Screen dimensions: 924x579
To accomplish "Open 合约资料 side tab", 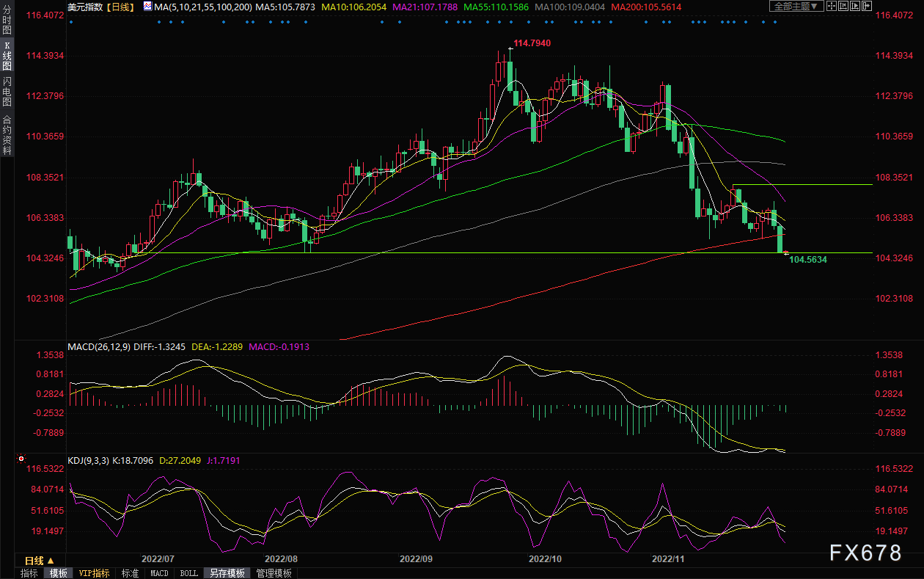I will (x=7, y=134).
